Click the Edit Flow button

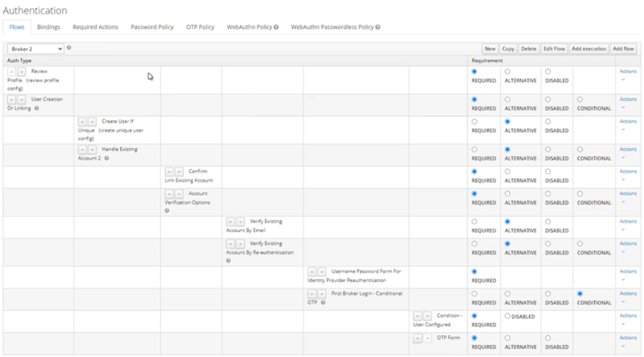(x=554, y=48)
